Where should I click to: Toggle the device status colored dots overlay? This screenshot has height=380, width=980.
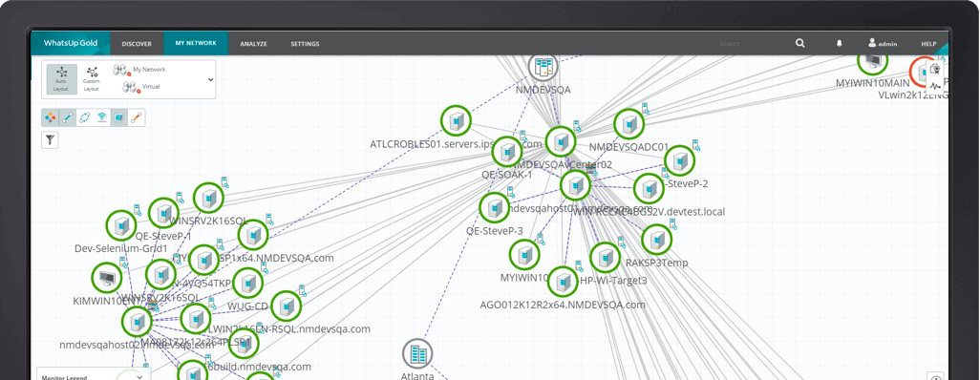click(51, 117)
